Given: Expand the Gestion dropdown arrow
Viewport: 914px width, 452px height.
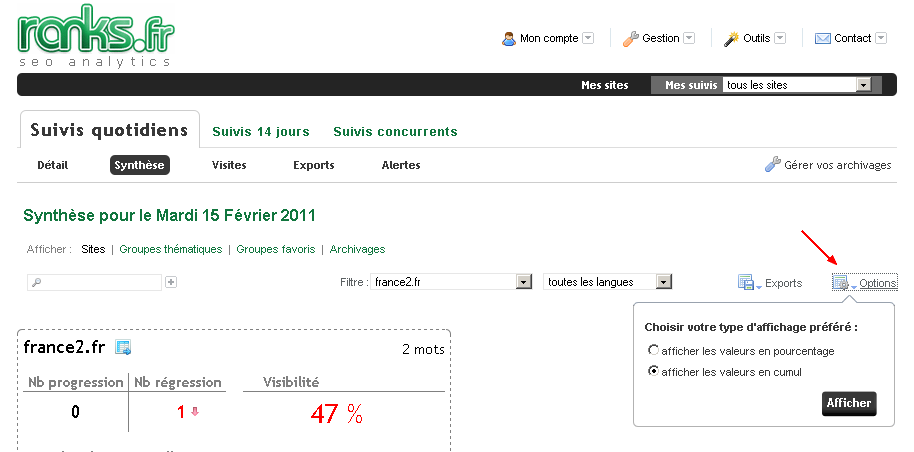Looking at the screenshot, I should coord(689,38).
